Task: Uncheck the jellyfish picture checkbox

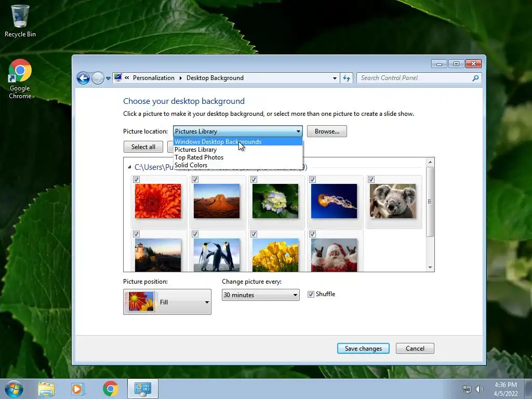Action: click(312, 179)
